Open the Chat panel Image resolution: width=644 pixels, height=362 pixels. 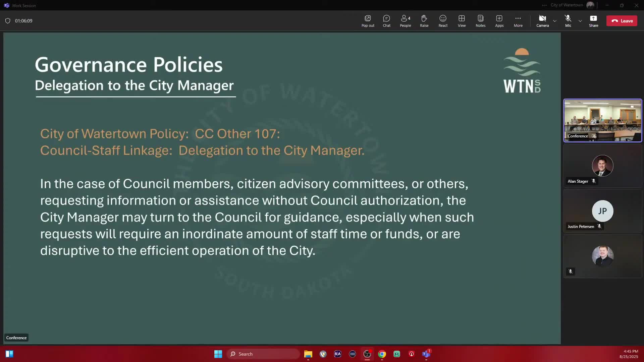pos(386,21)
